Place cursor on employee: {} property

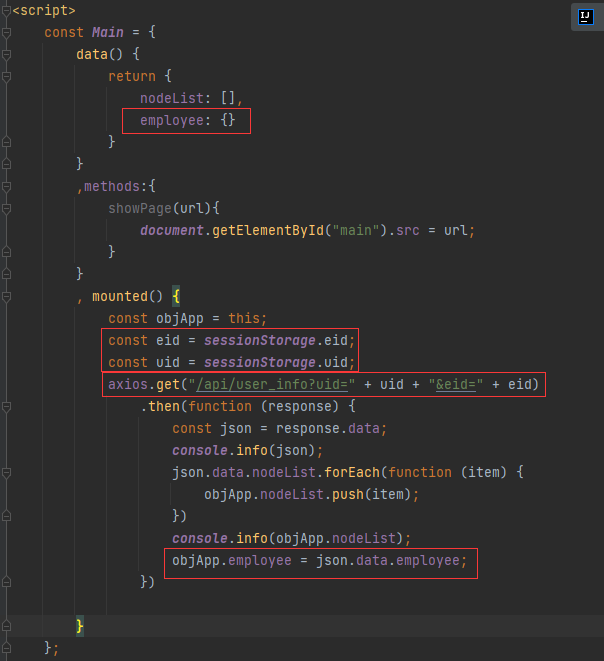click(187, 121)
